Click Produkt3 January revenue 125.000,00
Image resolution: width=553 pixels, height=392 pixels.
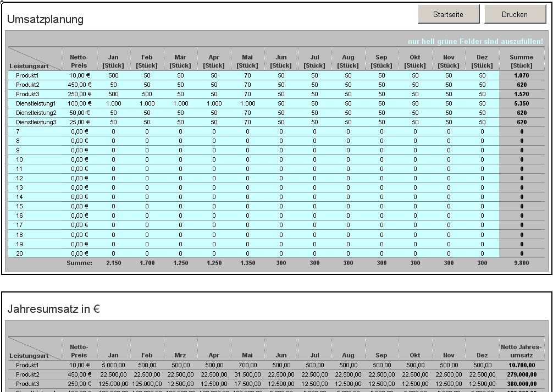[114, 384]
